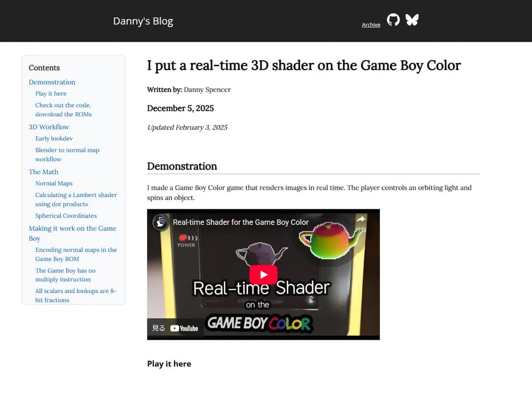Go to the Normal Maps section
532x399 pixels.
coord(54,183)
